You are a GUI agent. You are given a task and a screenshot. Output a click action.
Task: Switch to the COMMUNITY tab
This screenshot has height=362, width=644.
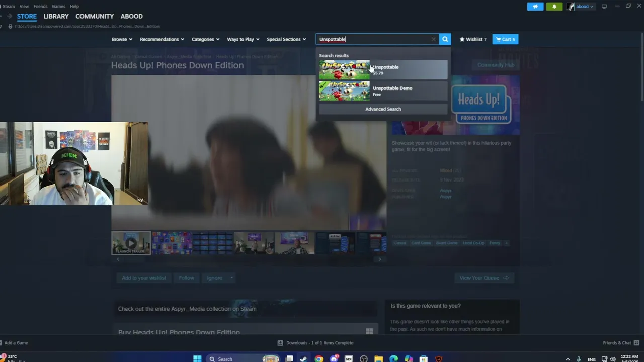[95, 16]
